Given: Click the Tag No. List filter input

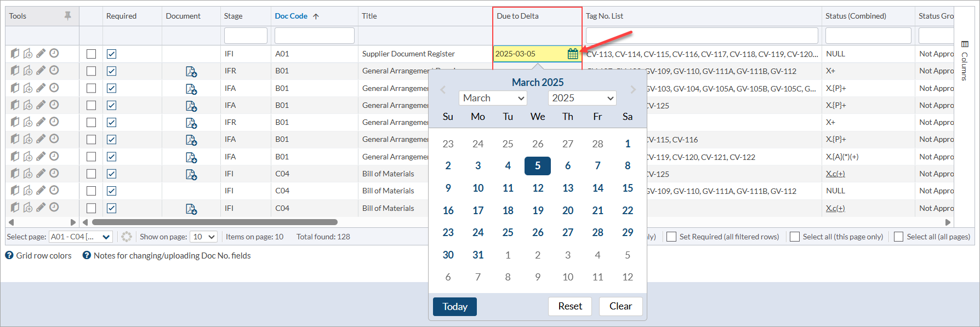Looking at the screenshot, I should [x=702, y=36].
